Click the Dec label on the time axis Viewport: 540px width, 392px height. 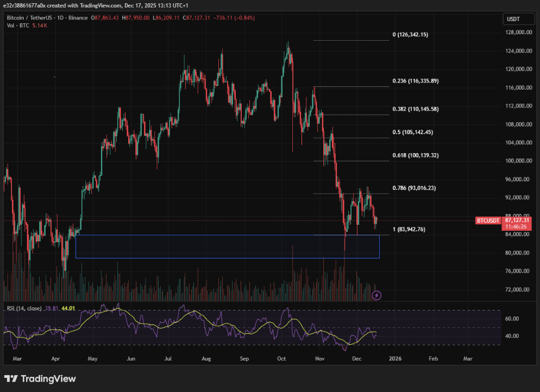pyautogui.click(x=356, y=358)
